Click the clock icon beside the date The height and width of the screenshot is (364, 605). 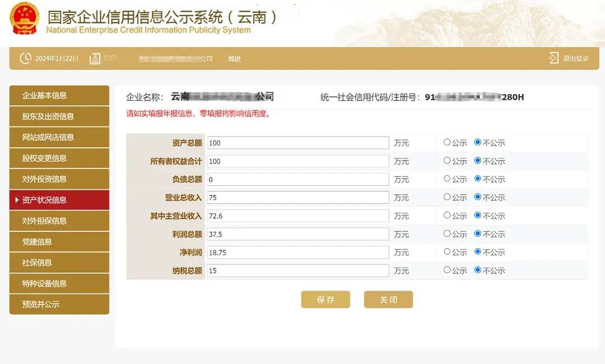[x=25, y=59]
